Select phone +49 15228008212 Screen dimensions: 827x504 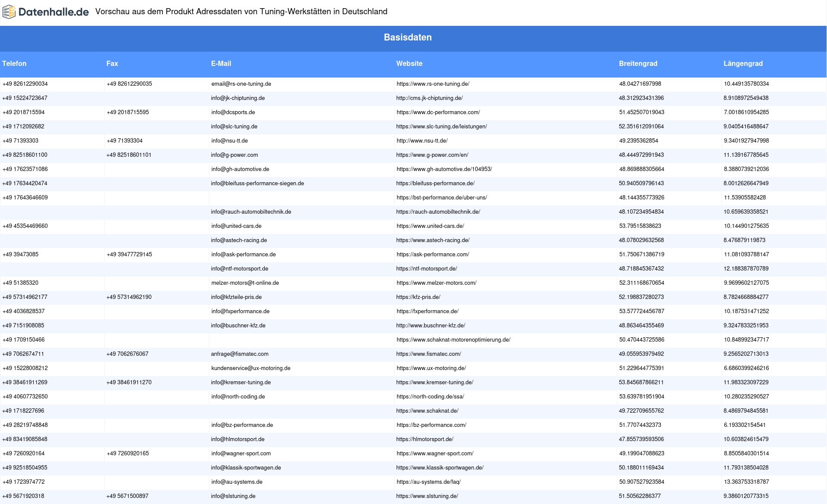[25, 368]
